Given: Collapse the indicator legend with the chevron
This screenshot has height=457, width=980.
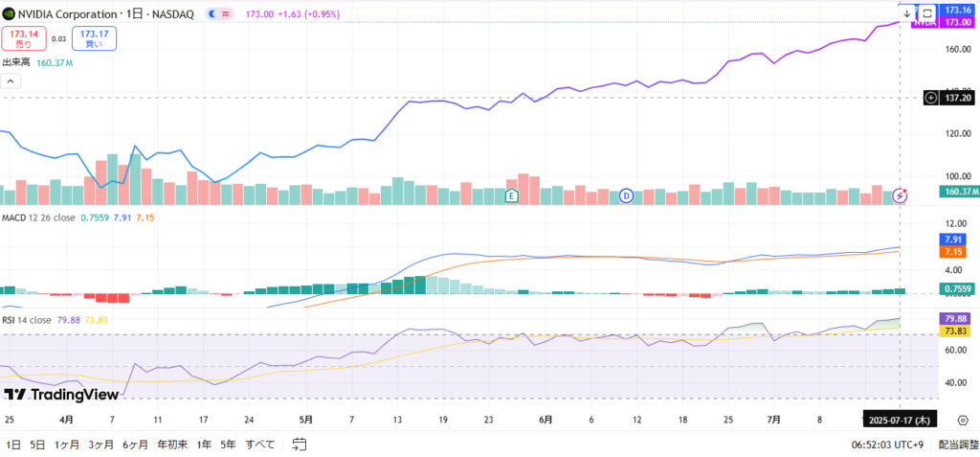Looking at the screenshot, I should pos(11,81).
